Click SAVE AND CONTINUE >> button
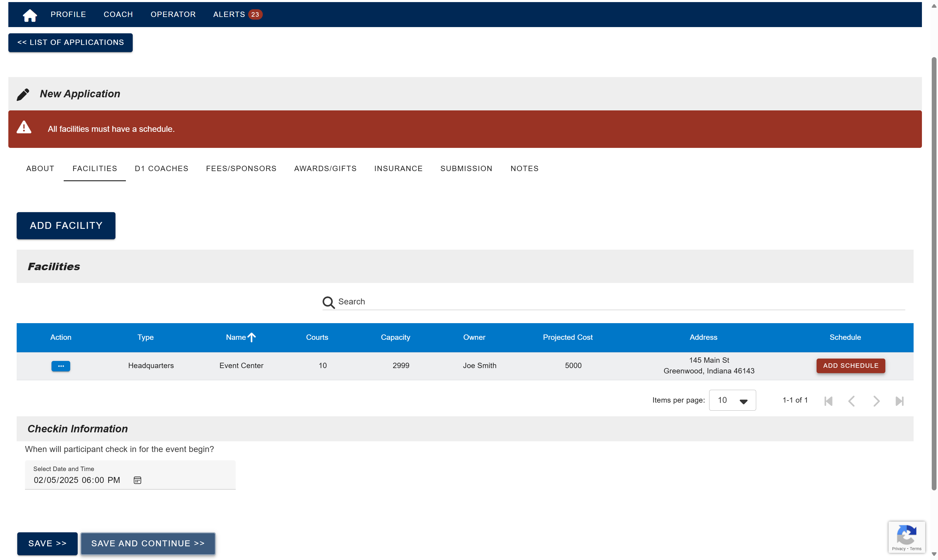 pyautogui.click(x=148, y=543)
